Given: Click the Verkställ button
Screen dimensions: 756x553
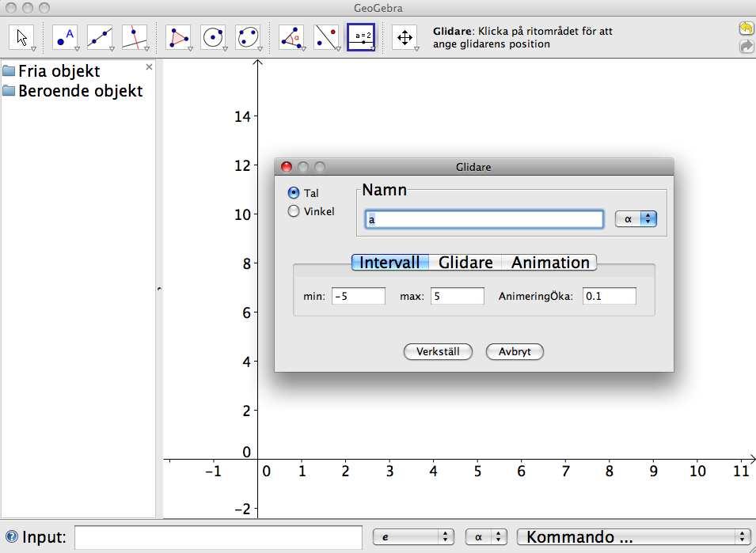Looking at the screenshot, I should pos(438,351).
